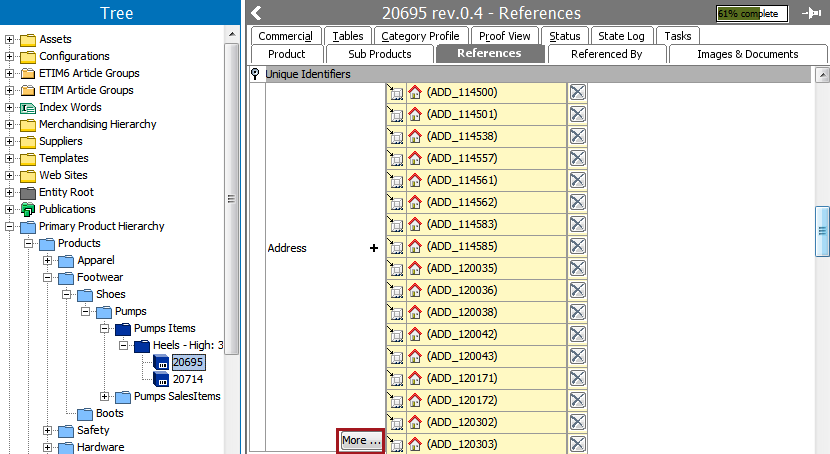
Task: Open the State Log tab
Action: (x=622, y=36)
